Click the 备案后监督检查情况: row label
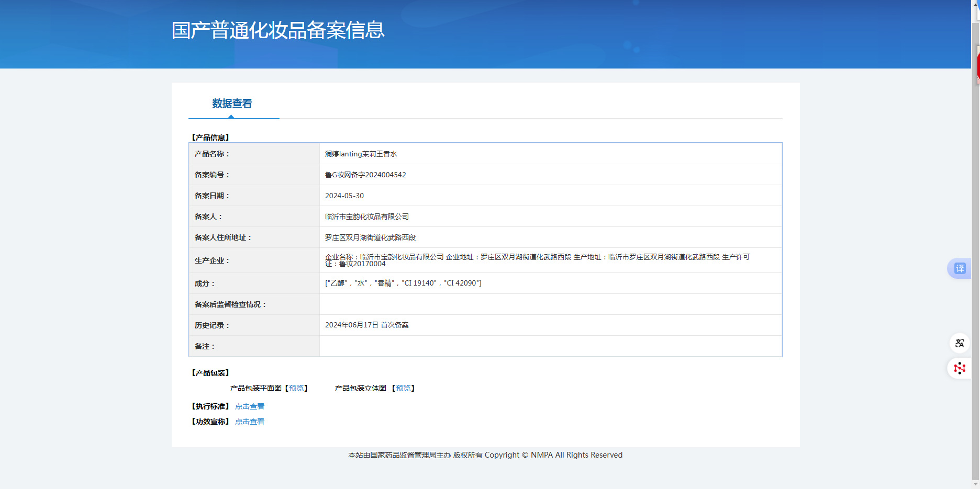The width and height of the screenshot is (980, 489). [x=230, y=304]
